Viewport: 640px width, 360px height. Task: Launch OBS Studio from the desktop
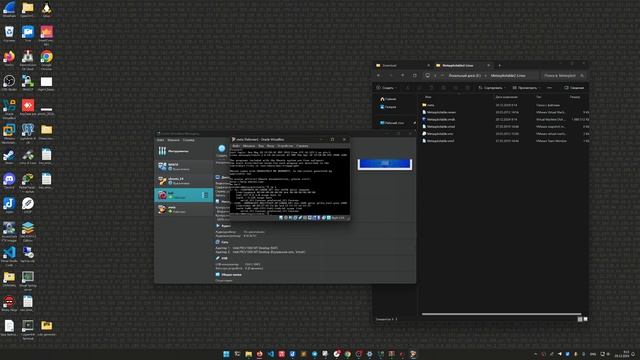tap(9, 82)
